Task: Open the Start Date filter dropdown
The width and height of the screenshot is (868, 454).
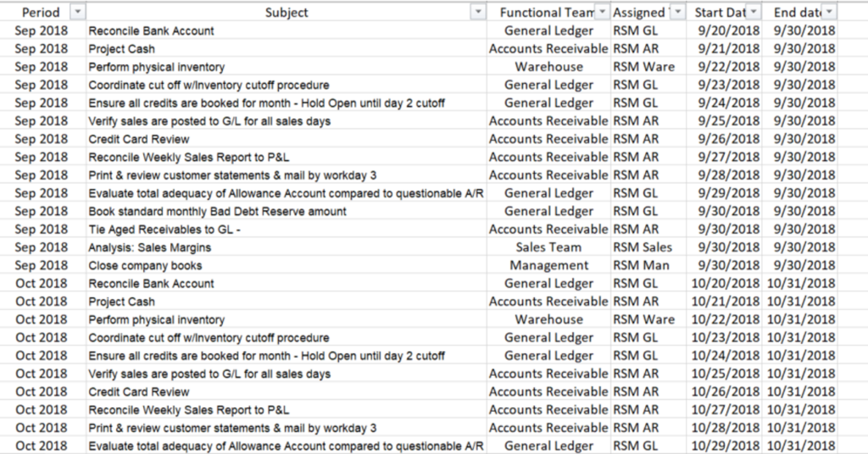Action: pos(754,12)
